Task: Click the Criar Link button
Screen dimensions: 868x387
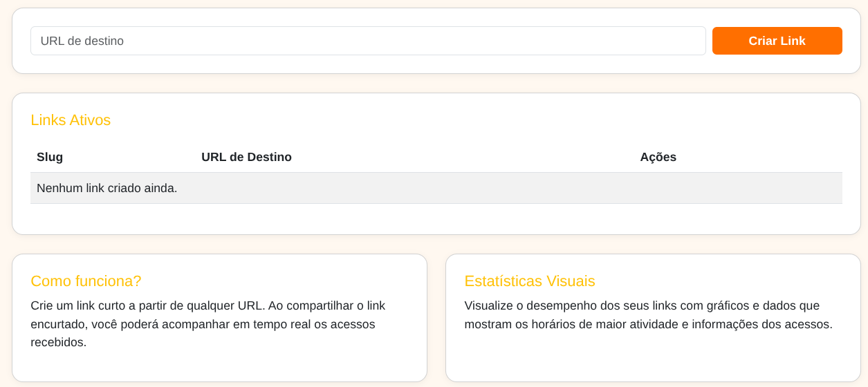Action: pos(777,41)
